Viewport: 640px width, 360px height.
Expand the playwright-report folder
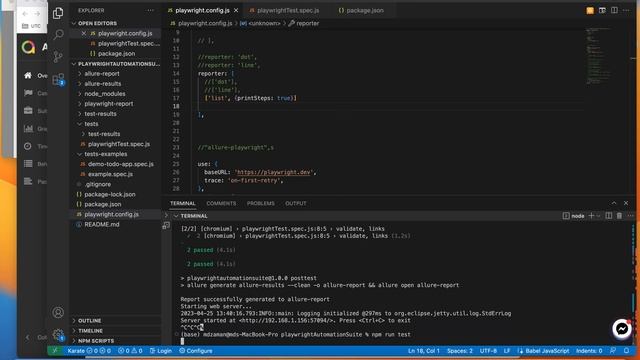tap(109, 104)
